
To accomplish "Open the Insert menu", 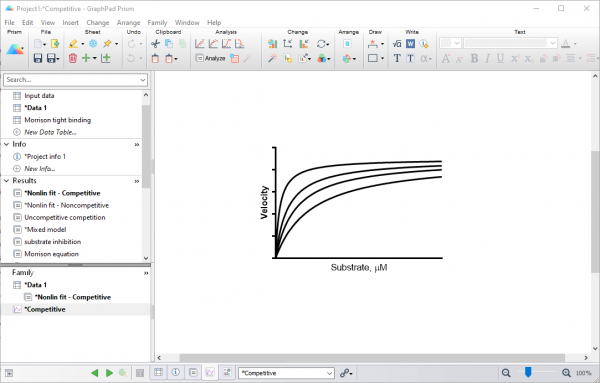I will pyautogui.click(x=70, y=23).
